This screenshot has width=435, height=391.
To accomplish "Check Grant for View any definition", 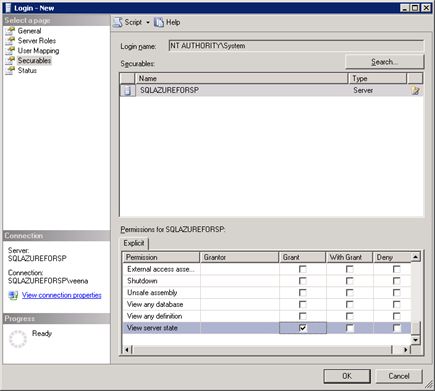I will click(x=303, y=316).
